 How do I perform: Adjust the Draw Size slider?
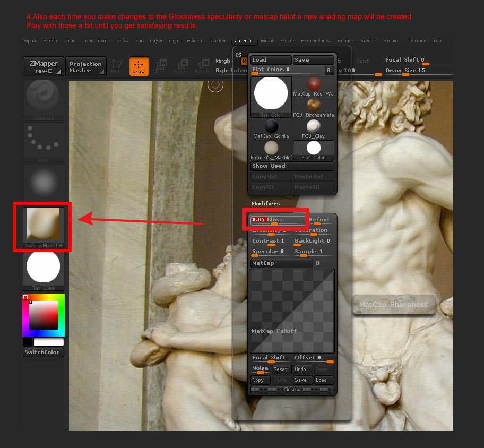click(419, 71)
